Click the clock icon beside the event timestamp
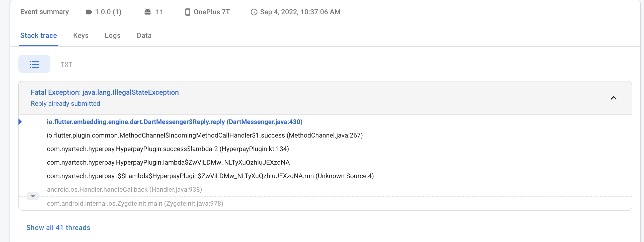This screenshot has width=644, height=242. 254,12
